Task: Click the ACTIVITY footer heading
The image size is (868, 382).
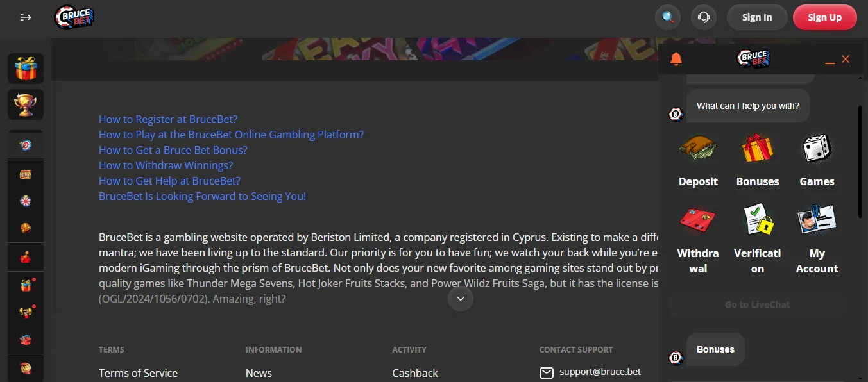Action: click(409, 350)
